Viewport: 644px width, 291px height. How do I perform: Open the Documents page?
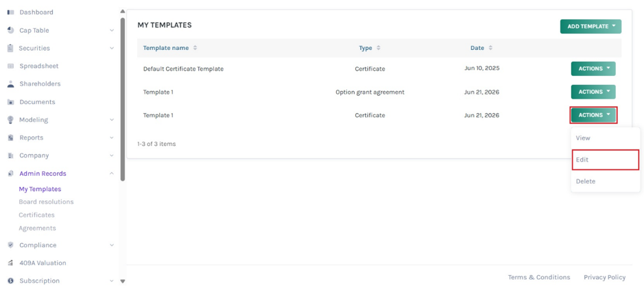37,102
